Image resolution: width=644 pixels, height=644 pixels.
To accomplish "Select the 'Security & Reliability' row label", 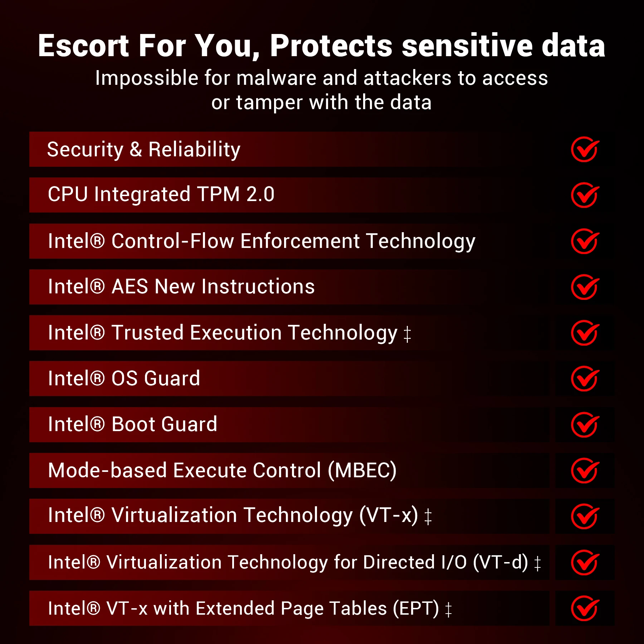I will click(144, 150).
